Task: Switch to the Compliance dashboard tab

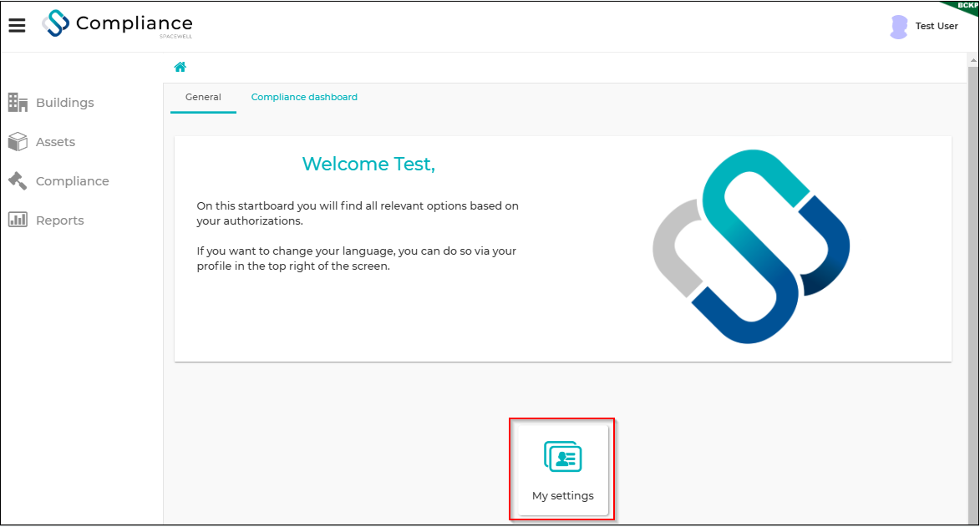Action: [x=304, y=98]
